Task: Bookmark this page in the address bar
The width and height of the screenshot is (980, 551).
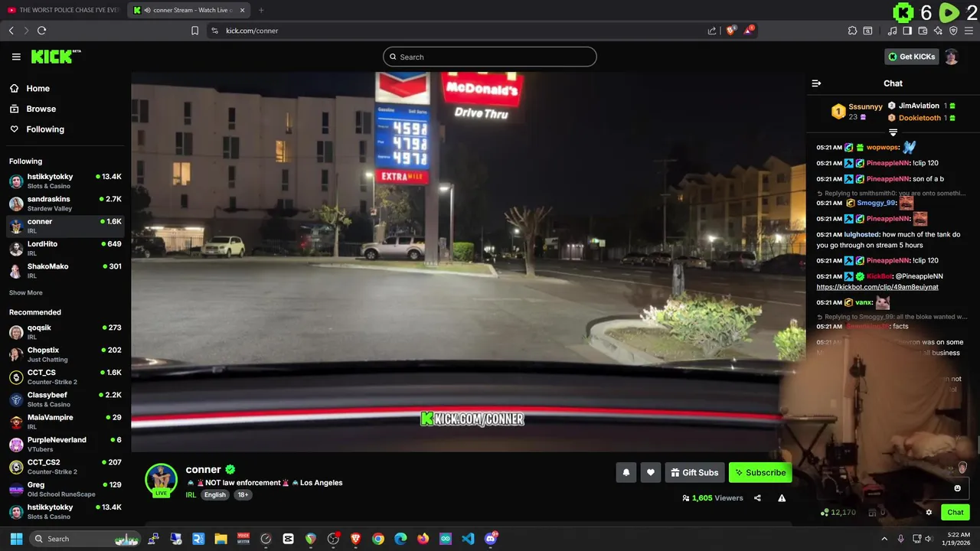Action: coord(194,31)
